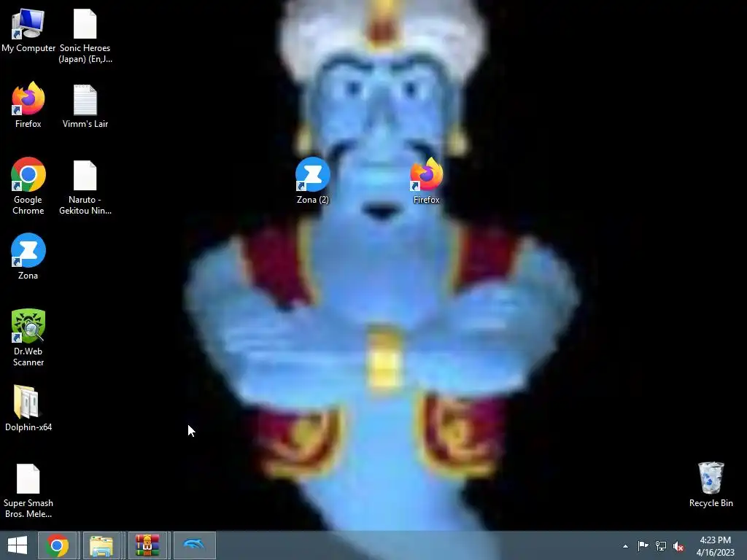Open the clock showing 4:23 PM
This screenshot has height=560, width=747.
click(715, 546)
